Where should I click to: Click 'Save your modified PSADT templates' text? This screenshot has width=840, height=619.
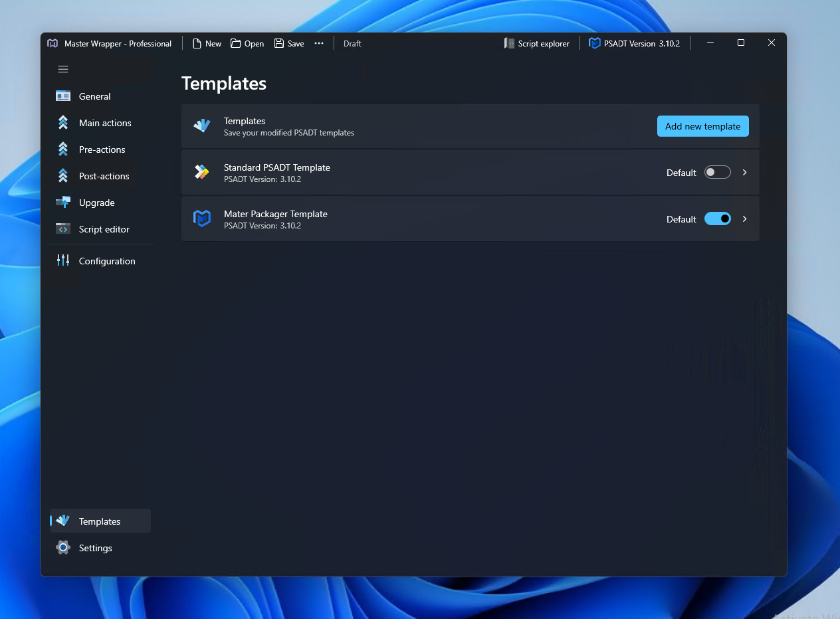tap(289, 133)
